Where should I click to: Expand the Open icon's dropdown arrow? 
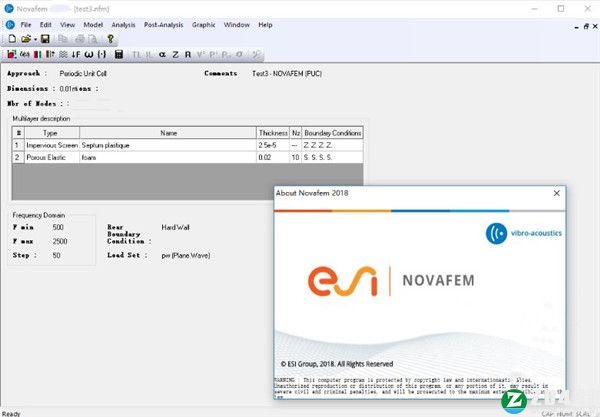[35, 39]
